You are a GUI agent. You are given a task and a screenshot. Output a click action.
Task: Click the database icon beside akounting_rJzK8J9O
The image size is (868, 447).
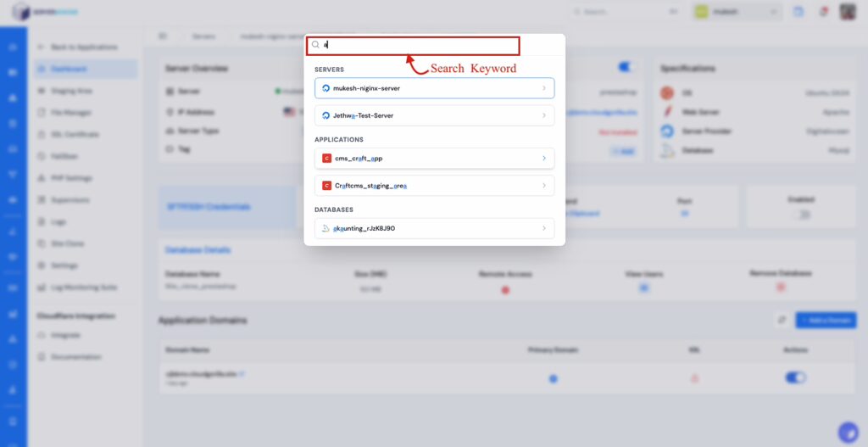tap(326, 228)
